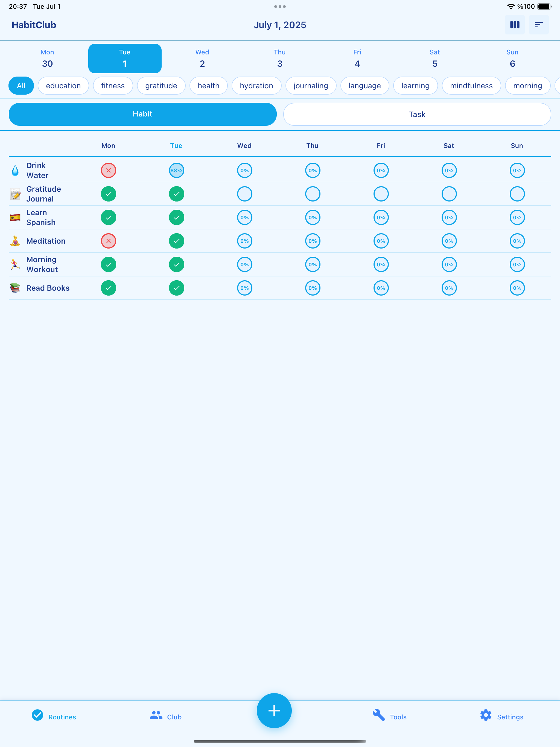Filter by morning tag
560x747 pixels.
[527, 86]
